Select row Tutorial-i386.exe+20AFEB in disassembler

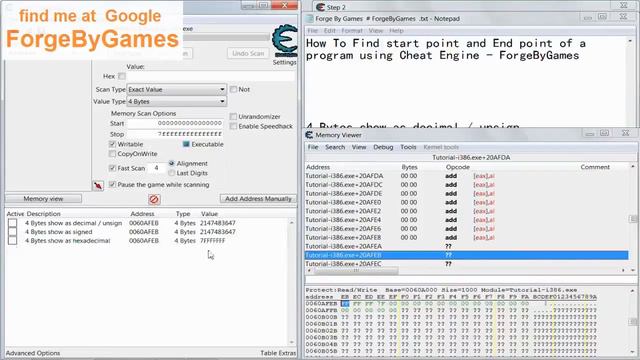point(467,255)
